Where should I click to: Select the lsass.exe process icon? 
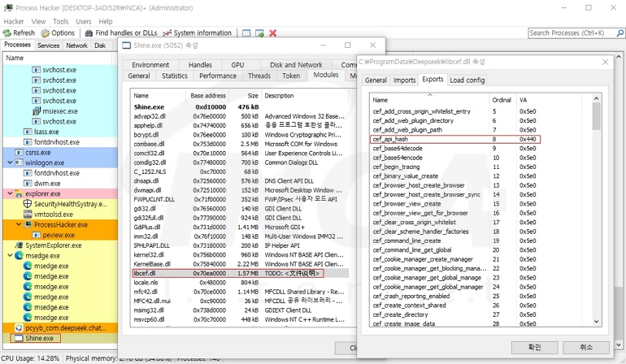(x=27, y=132)
